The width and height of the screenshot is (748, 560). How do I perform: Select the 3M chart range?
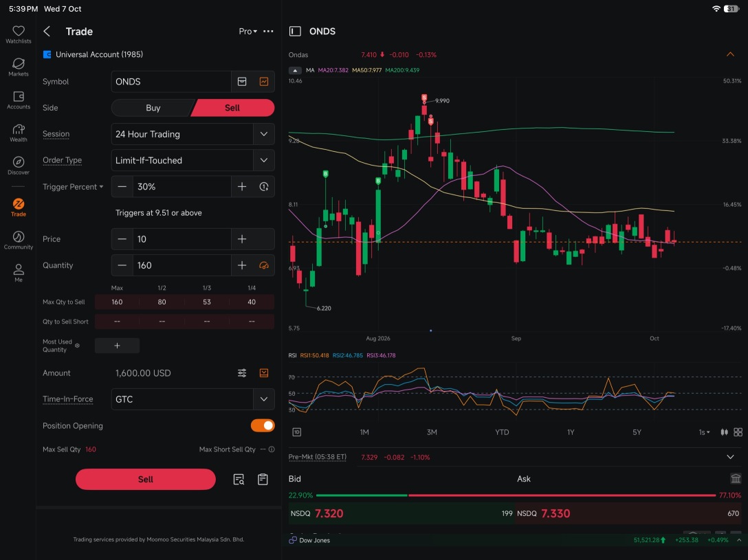point(432,432)
